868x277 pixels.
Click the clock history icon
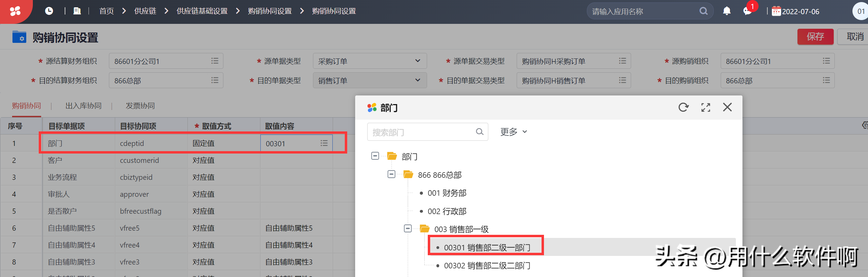[x=49, y=11]
